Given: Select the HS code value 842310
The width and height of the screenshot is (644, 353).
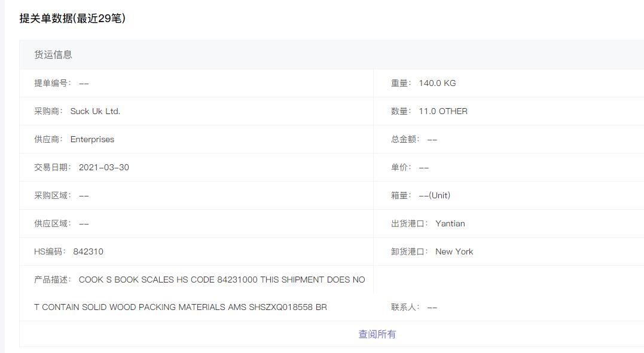Looking at the screenshot, I should [88, 251].
